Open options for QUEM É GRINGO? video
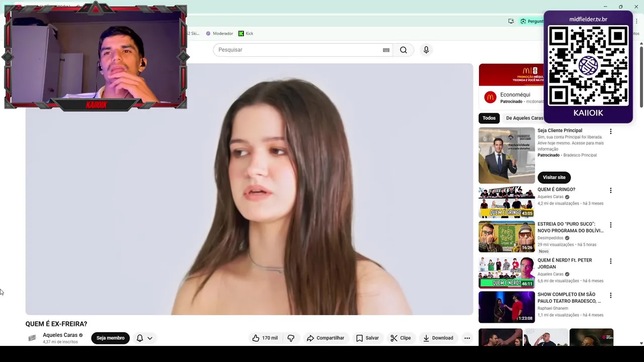 point(611,191)
